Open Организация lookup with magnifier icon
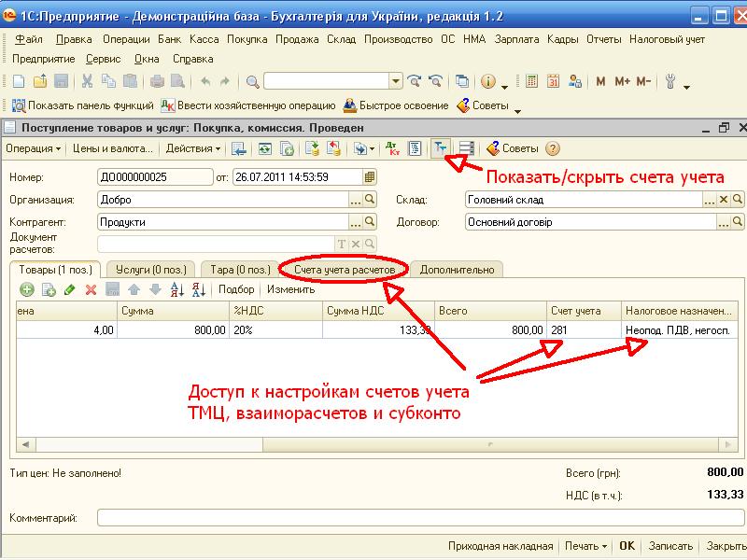Image resolution: width=747 pixels, height=560 pixels. (370, 200)
